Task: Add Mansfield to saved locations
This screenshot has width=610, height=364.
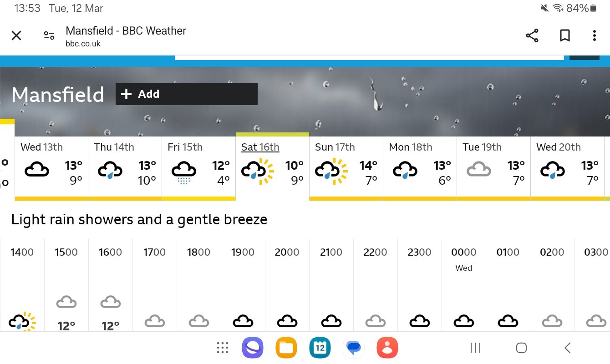Action: tap(186, 94)
